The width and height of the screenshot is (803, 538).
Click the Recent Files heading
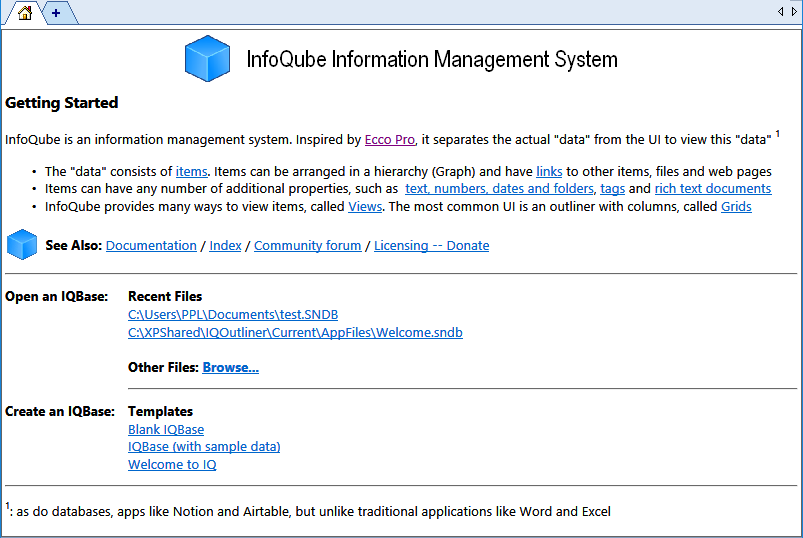tap(165, 296)
